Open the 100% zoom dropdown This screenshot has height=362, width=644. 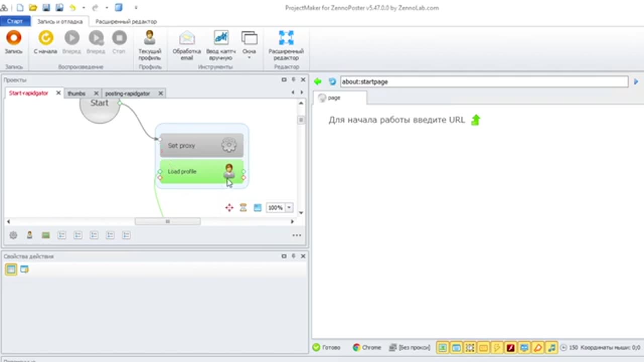289,208
